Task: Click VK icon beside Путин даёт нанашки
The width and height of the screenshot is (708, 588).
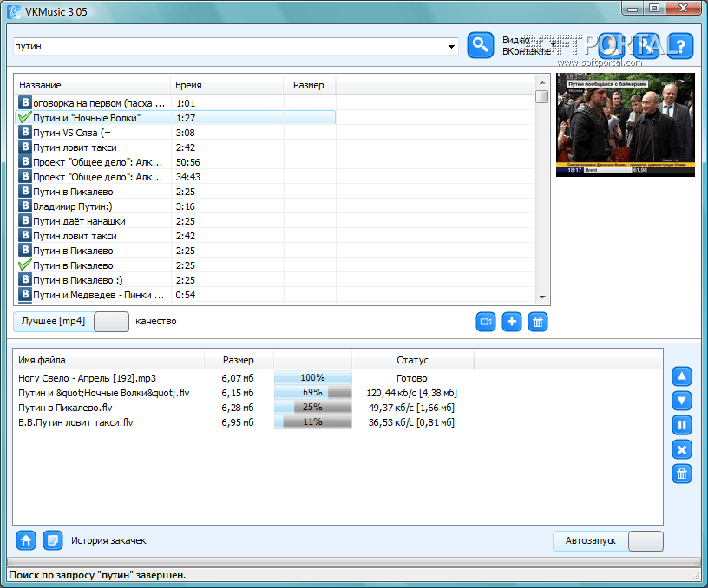Action: (x=25, y=220)
